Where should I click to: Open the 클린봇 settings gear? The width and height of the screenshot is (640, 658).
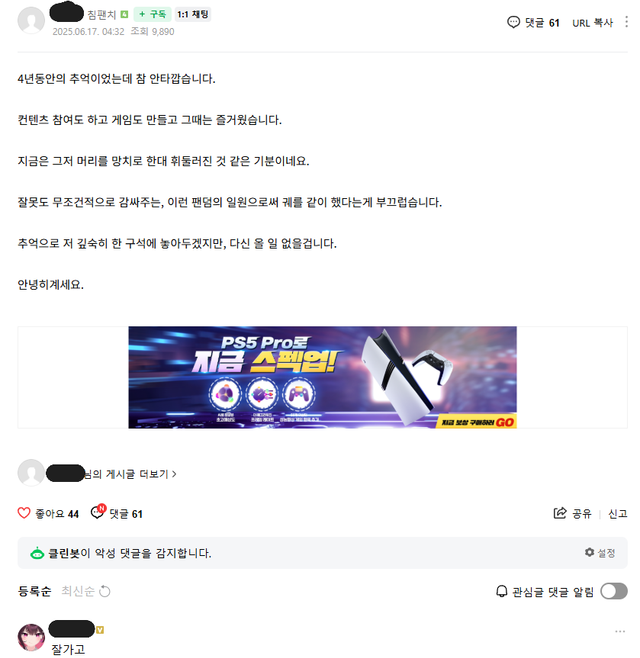click(589, 552)
